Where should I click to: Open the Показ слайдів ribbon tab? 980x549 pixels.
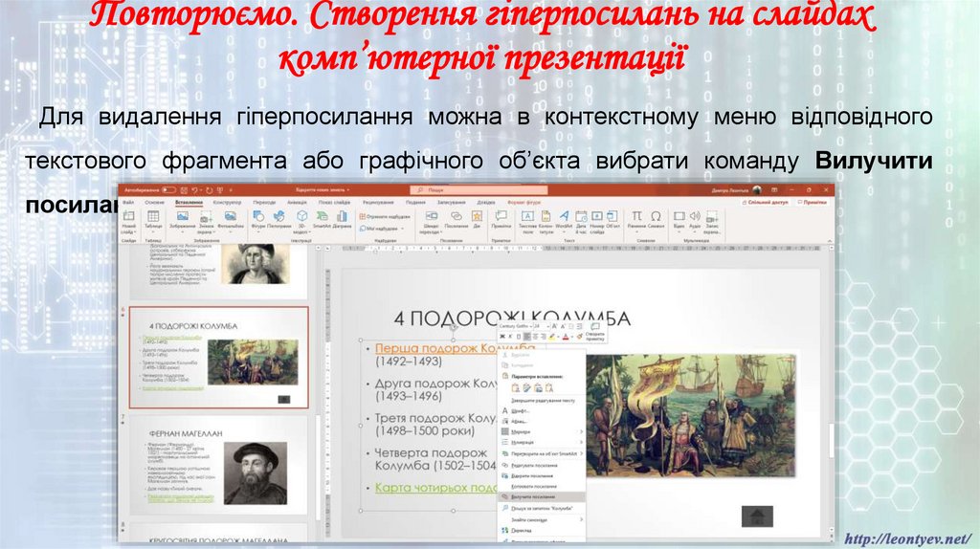(x=334, y=203)
